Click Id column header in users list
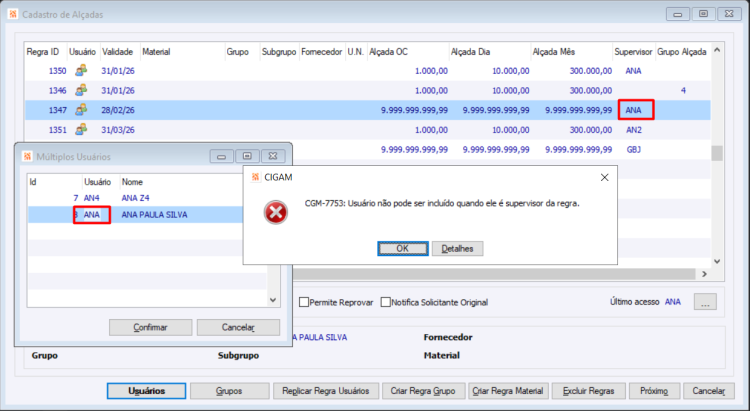The height and width of the screenshot is (411, 750). pos(33,182)
